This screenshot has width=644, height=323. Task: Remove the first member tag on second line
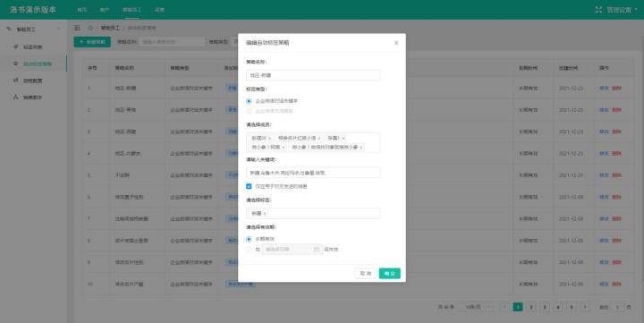pyautogui.click(x=284, y=147)
